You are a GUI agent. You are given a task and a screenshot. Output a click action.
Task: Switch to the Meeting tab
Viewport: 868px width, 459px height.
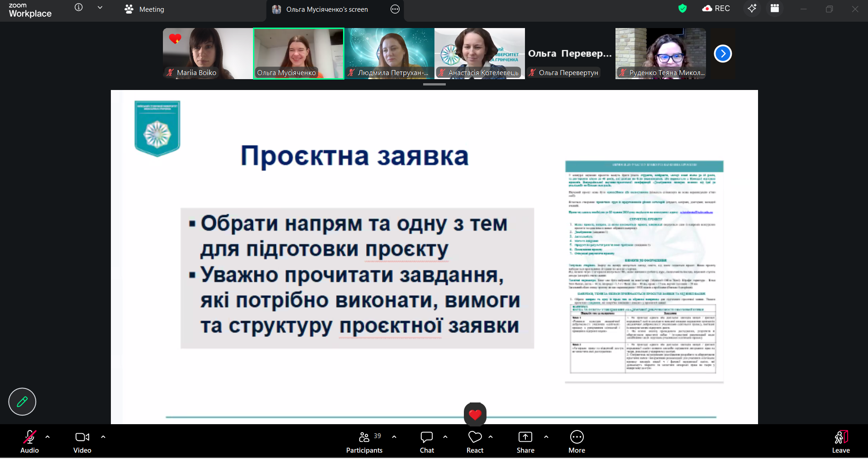[x=144, y=9]
